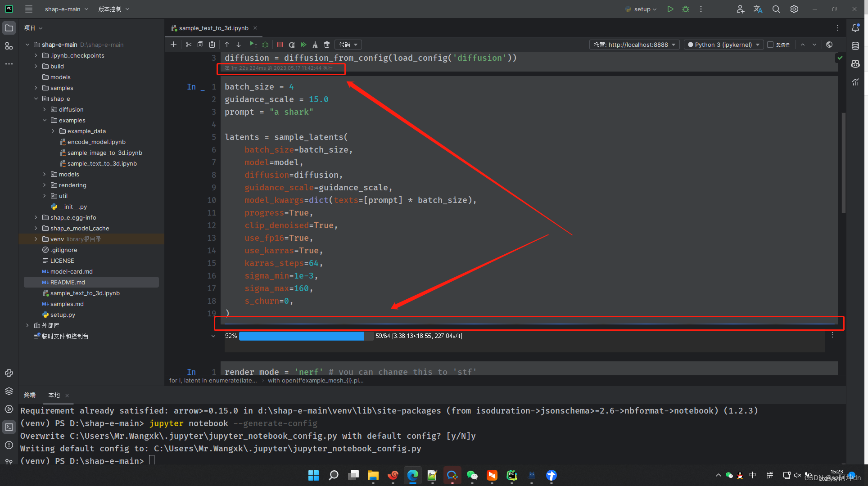The image size is (868, 486).
Task: Open the shap-e-main project dropdown
Action: [x=66, y=9]
